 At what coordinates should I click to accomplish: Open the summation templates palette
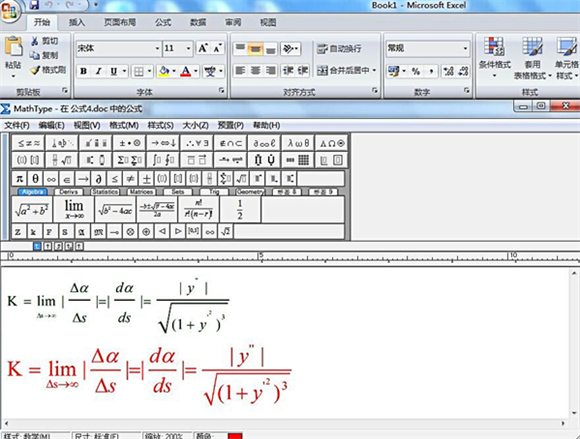coord(129,160)
